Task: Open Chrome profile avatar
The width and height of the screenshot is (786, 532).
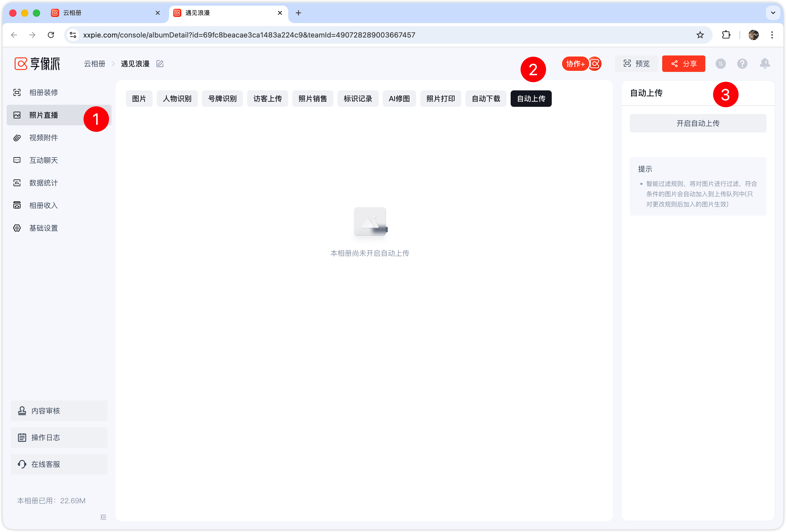Action: [754, 35]
